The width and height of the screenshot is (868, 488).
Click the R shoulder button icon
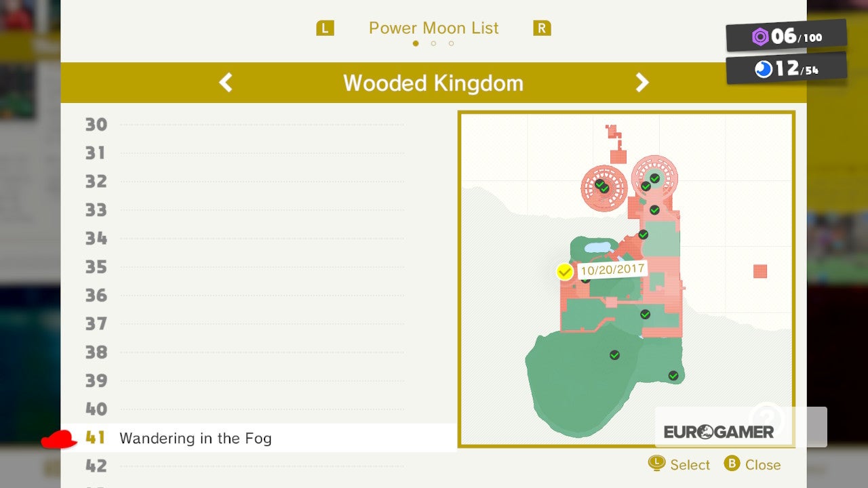[x=542, y=28]
